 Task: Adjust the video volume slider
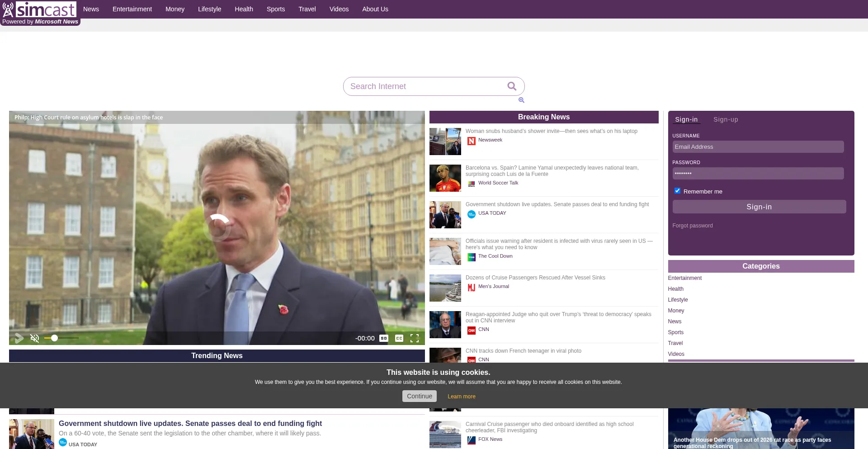[61, 338]
